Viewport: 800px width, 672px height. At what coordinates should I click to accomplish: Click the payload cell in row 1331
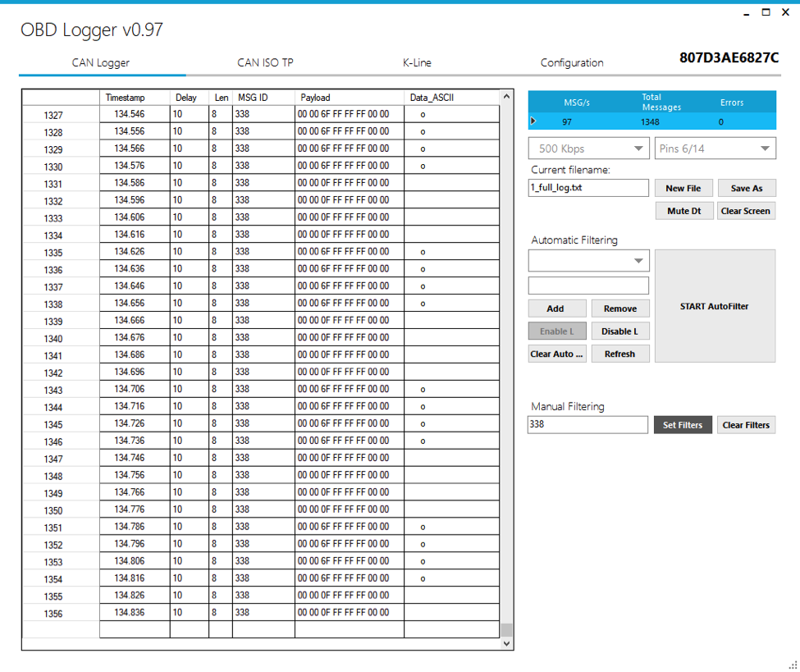coord(350,183)
